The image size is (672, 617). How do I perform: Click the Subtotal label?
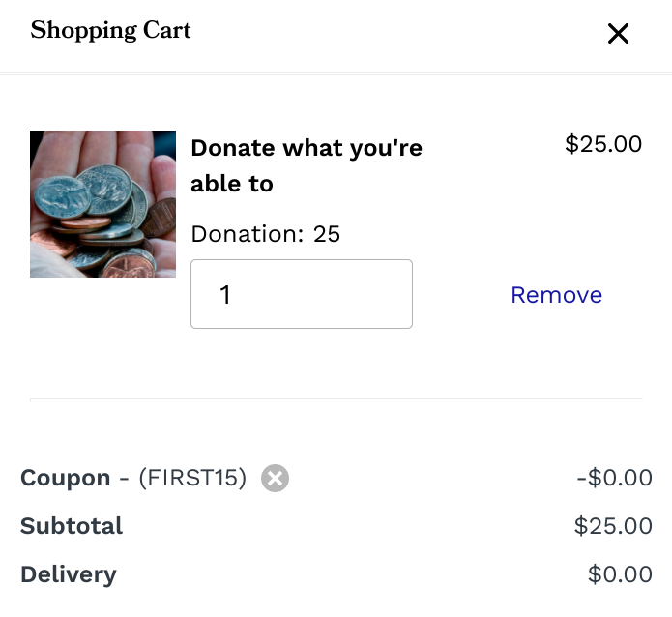[x=72, y=526]
